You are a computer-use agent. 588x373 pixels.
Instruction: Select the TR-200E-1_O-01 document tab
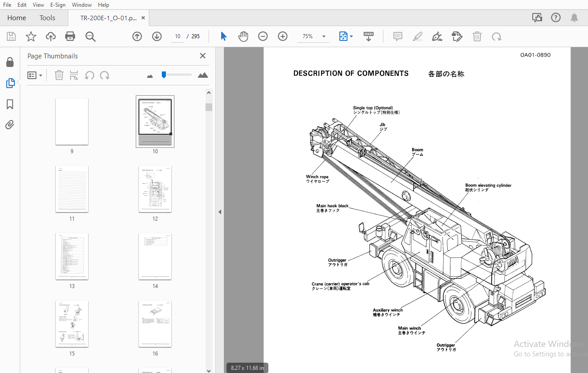108,18
